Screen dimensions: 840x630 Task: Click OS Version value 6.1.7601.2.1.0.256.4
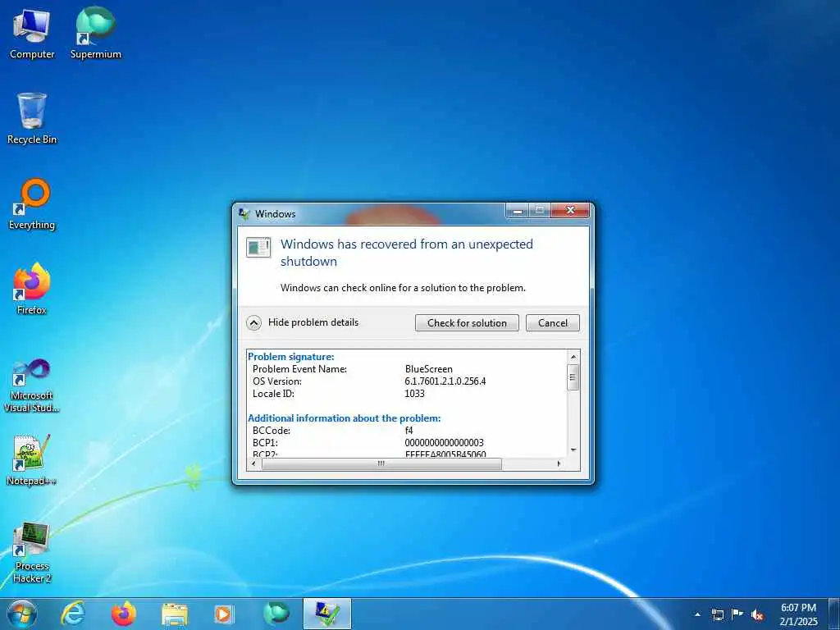445,381
